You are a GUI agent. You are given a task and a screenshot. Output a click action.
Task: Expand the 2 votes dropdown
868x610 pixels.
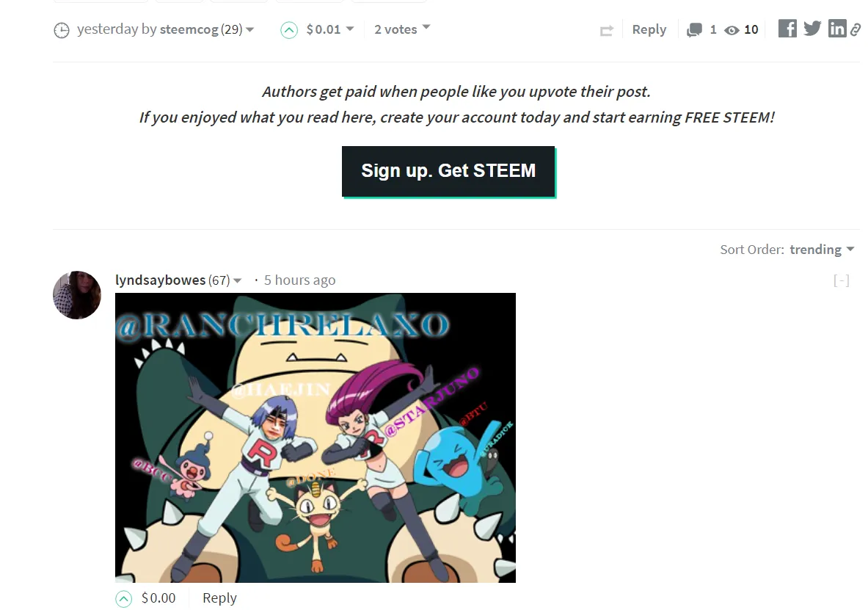pos(402,29)
